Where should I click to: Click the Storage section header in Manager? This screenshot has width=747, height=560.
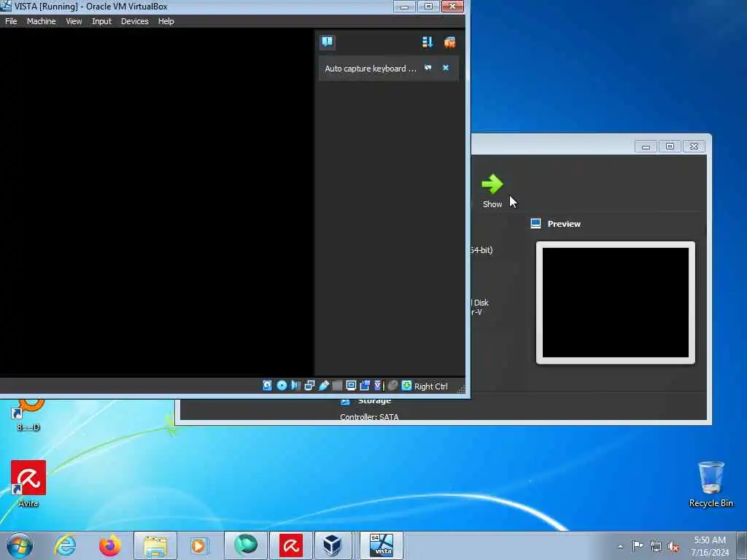pyautogui.click(x=374, y=401)
